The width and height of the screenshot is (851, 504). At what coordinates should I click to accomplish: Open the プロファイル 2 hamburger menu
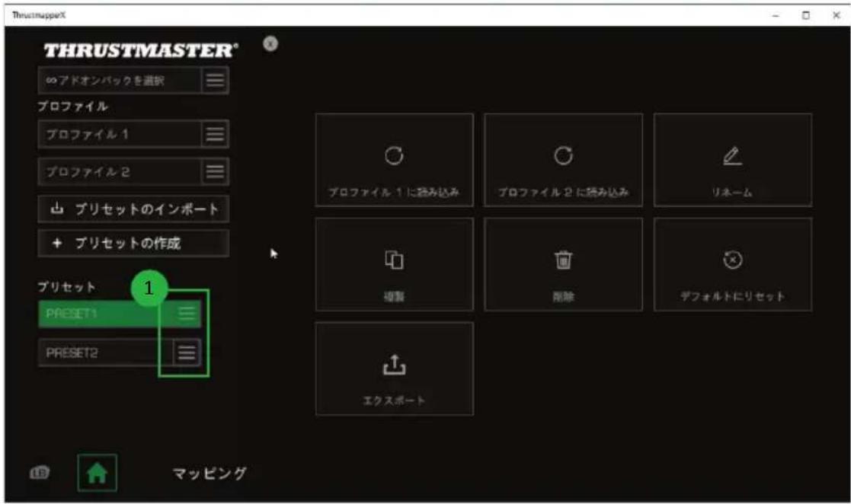(x=215, y=171)
